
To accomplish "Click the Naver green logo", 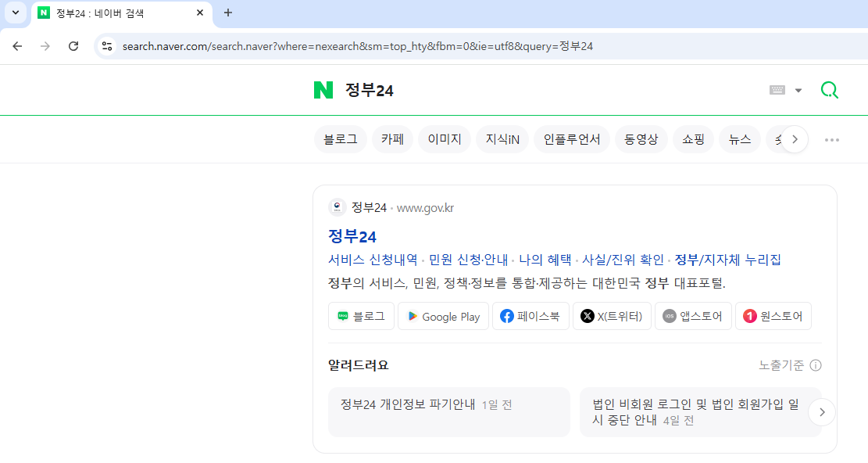I will [323, 89].
